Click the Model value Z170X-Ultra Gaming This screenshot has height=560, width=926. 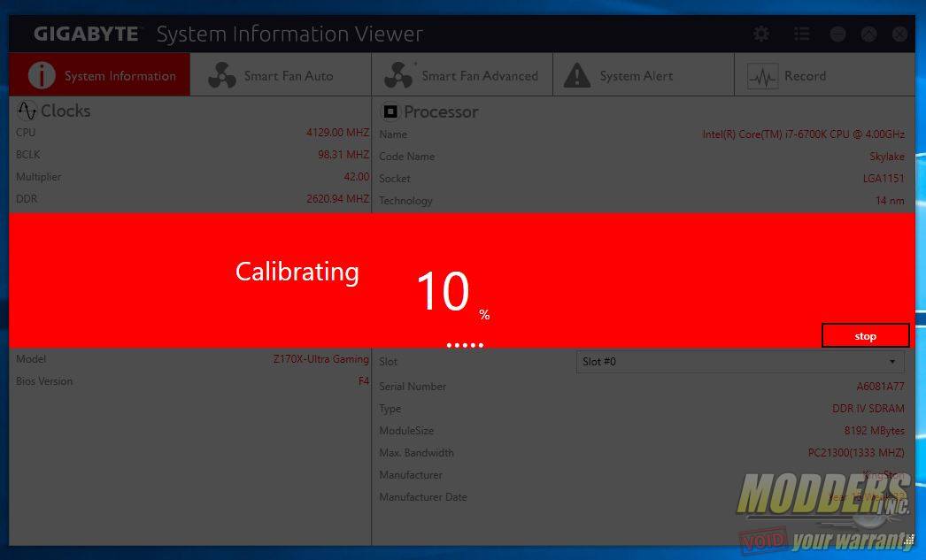(320, 359)
